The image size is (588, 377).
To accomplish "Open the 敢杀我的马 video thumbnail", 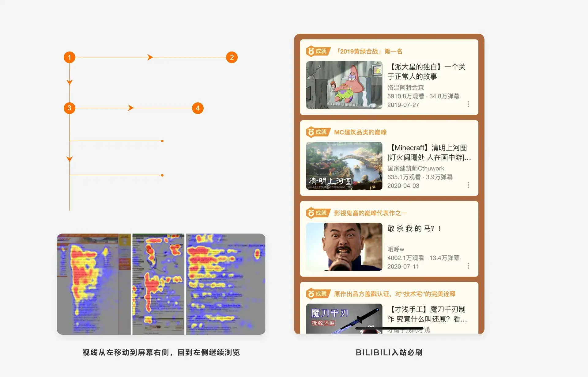I will pyautogui.click(x=344, y=247).
